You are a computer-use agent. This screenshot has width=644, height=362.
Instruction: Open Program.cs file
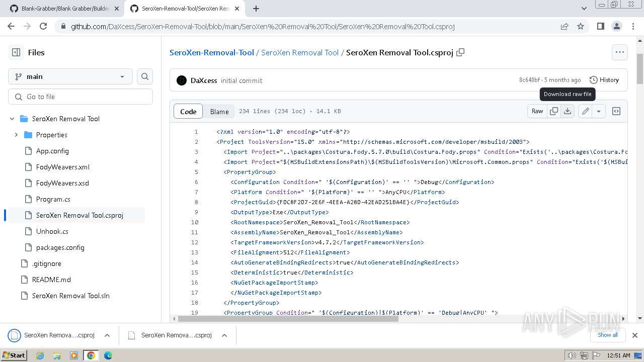point(53,199)
